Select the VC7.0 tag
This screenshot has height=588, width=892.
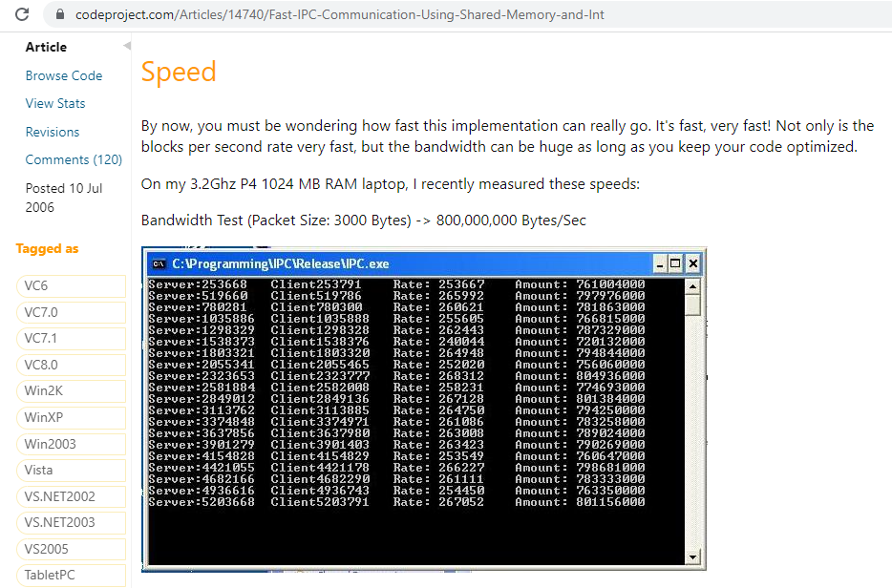coord(41,312)
